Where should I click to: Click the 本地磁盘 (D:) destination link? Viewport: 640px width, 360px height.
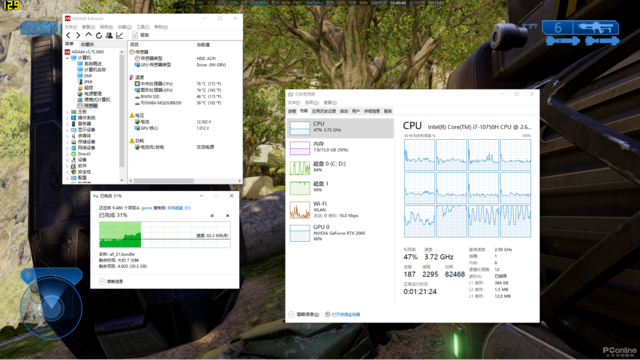point(179,208)
